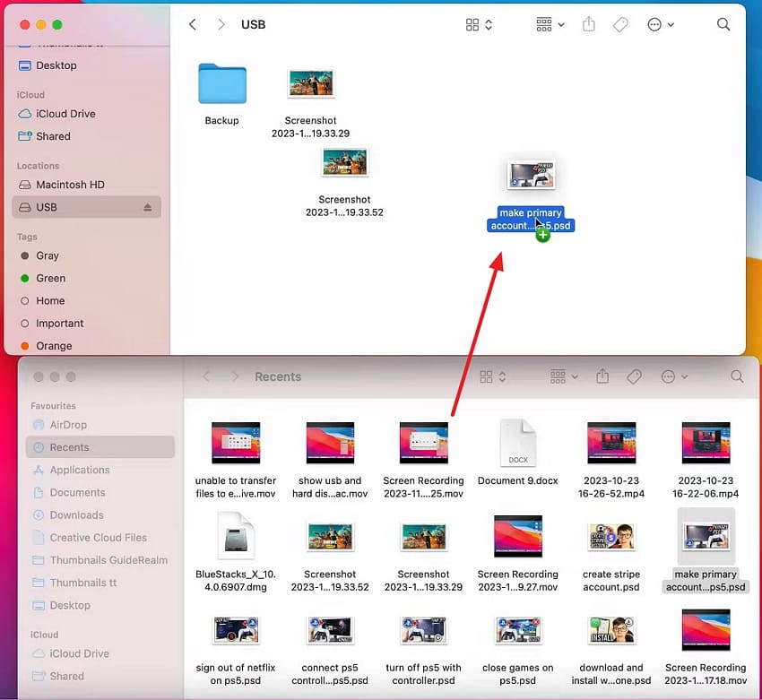Open Shared in Recents window sidebar
Viewport: 762px width, 700px height.
click(x=100, y=676)
